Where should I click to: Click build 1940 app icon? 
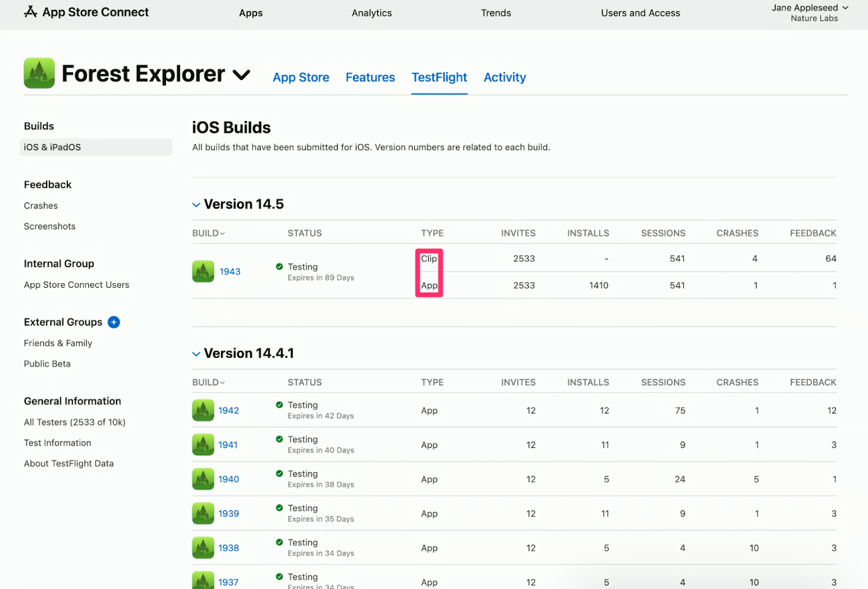203,479
